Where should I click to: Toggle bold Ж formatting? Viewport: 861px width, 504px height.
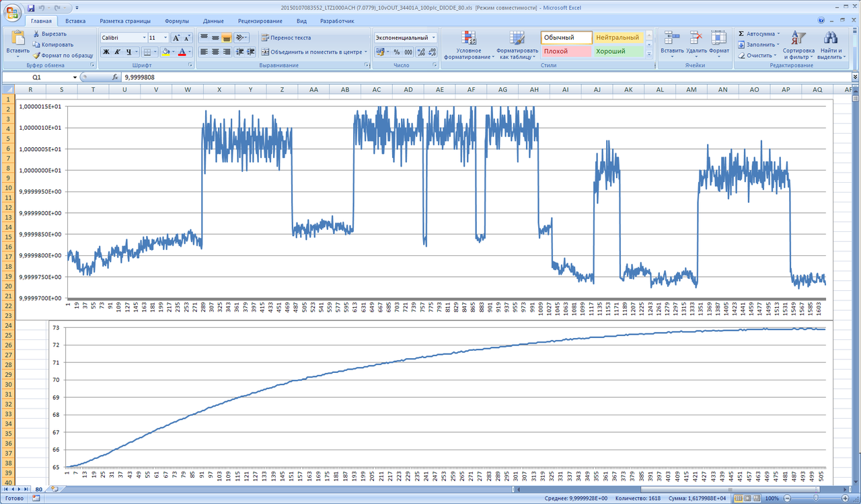tap(106, 52)
